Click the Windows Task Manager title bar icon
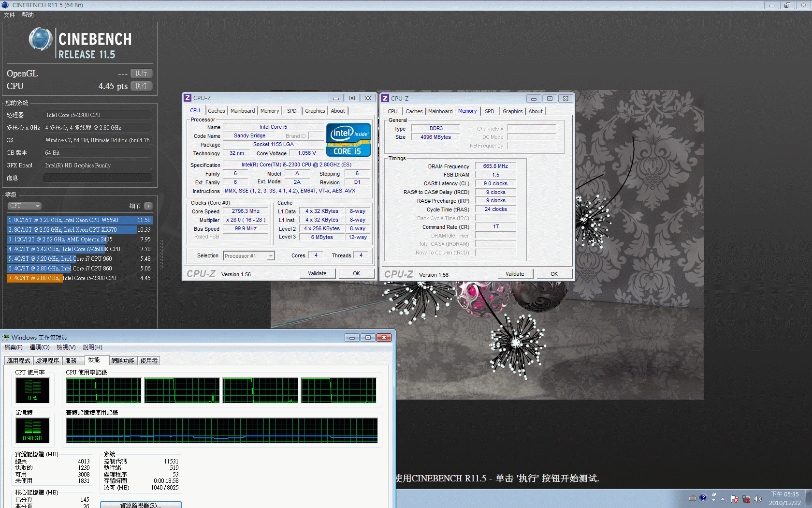Image resolution: width=812 pixels, height=508 pixels. (6, 337)
